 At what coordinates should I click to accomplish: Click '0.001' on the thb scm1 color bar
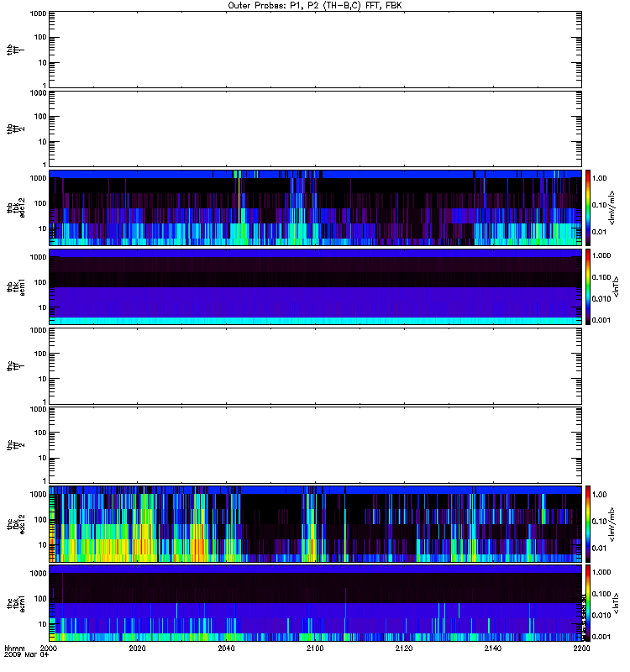601,320
